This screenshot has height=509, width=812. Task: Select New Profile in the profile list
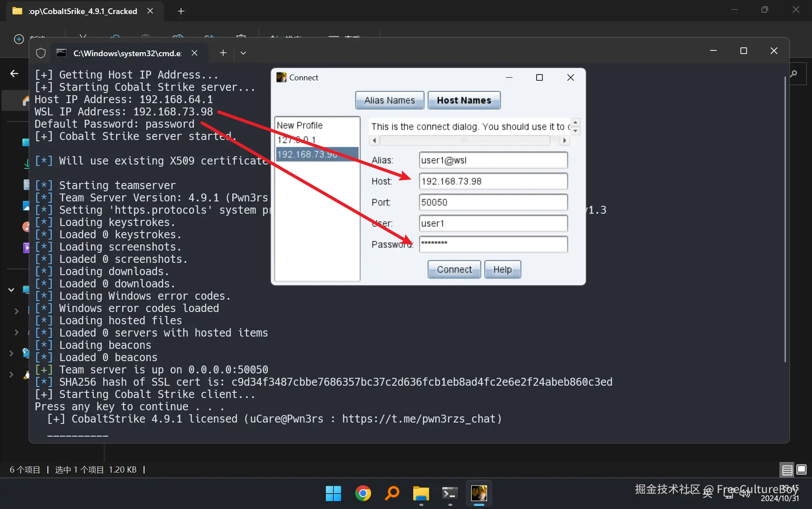click(x=317, y=125)
